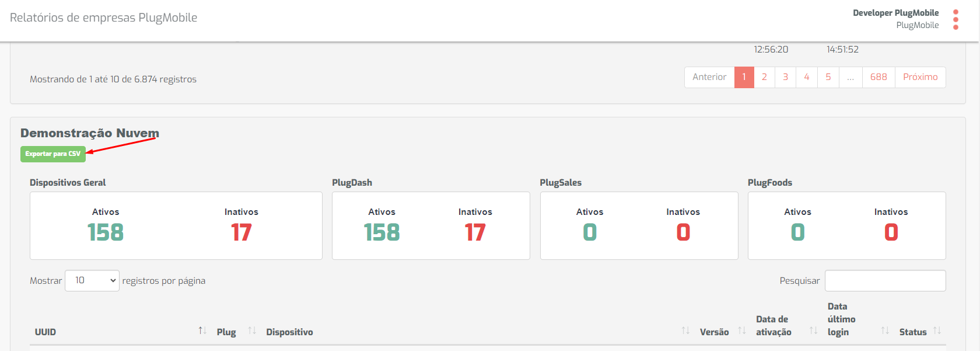Click the Demonstração Nuvem heading
Image resolution: width=980 pixels, height=351 pixels.
(90, 133)
